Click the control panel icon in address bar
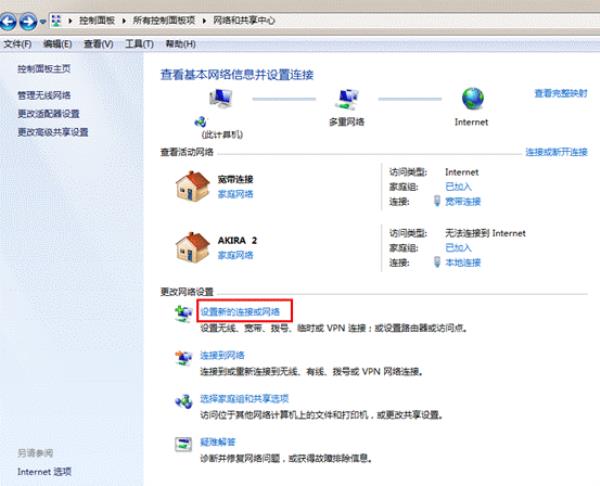This screenshot has height=486, width=600. [56, 21]
